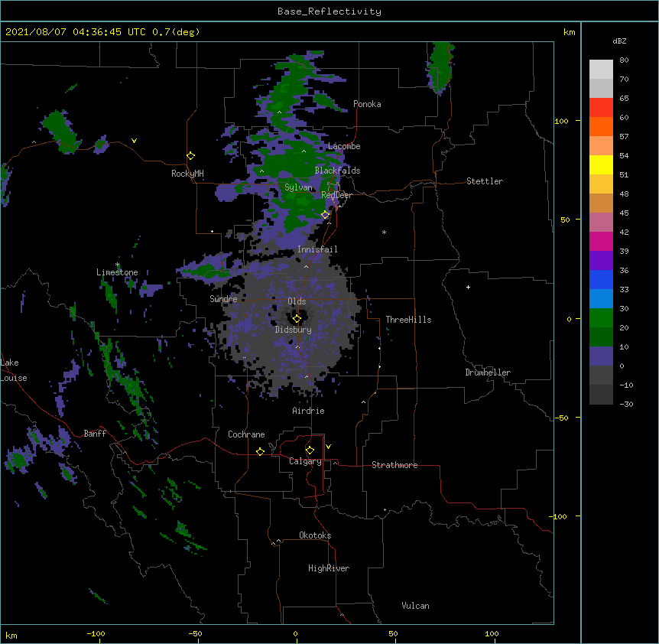
Task: Click the Calgary city label
Action: tap(305, 461)
